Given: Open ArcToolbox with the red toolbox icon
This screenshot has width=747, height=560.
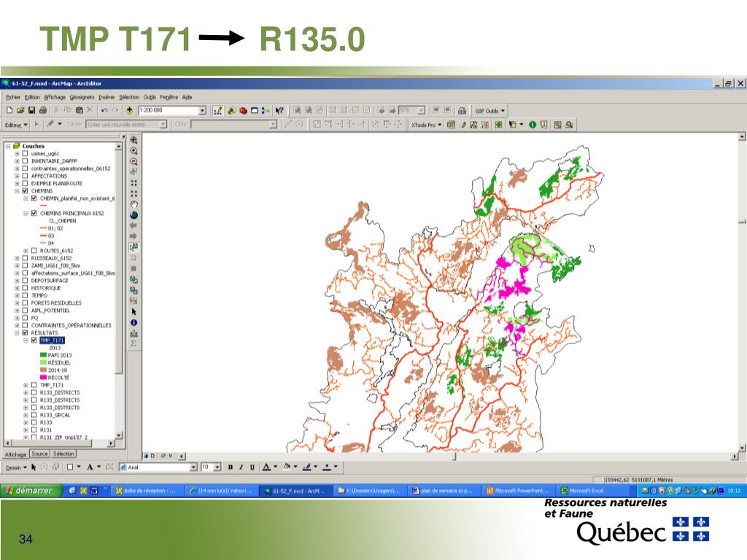Looking at the screenshot, I should click(243, 111).
